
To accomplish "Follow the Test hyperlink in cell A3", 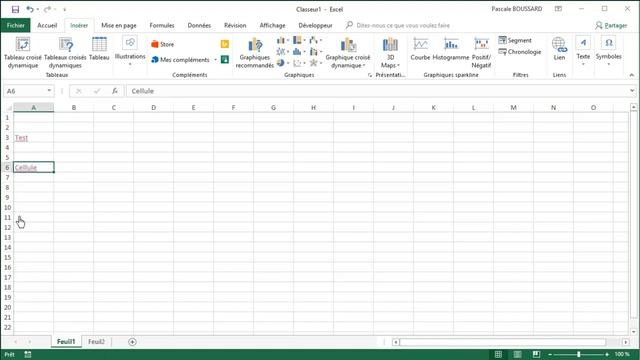I will coord(21,138).
